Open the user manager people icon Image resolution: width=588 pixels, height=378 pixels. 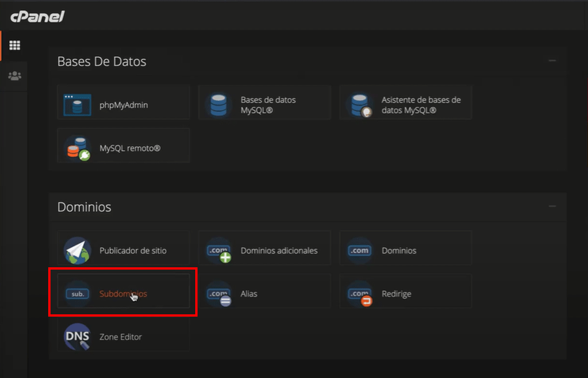point(14,76)
